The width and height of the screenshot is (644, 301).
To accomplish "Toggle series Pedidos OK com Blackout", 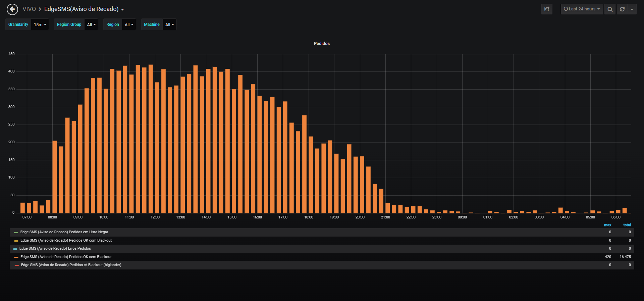I will (x=66, y=240).
